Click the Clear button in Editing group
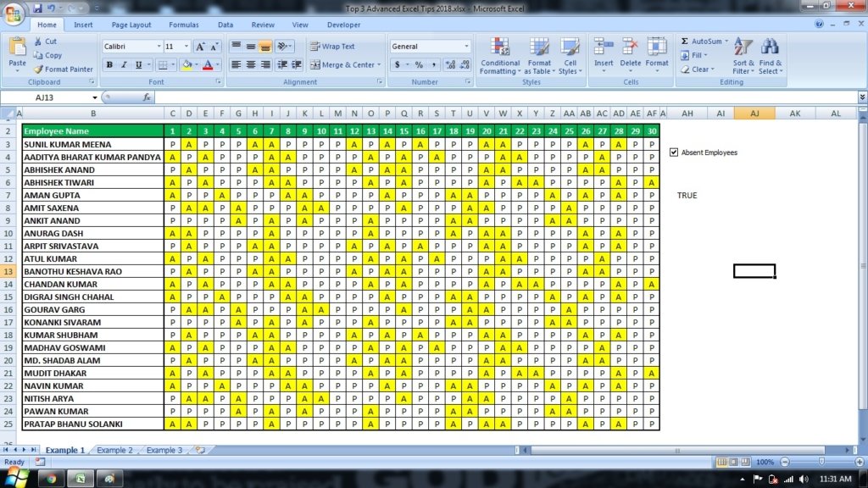The height and width of the screenshot is (488, 868). (699, 69)
